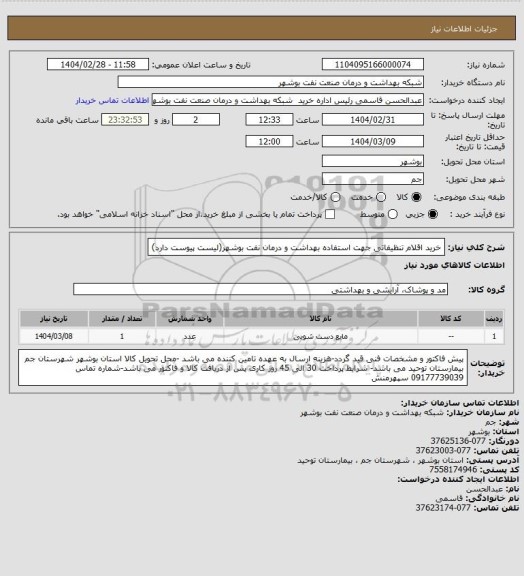Click the remaining days field showing 2
Viewport: 524px width, 576px height.
coord(196,120)
